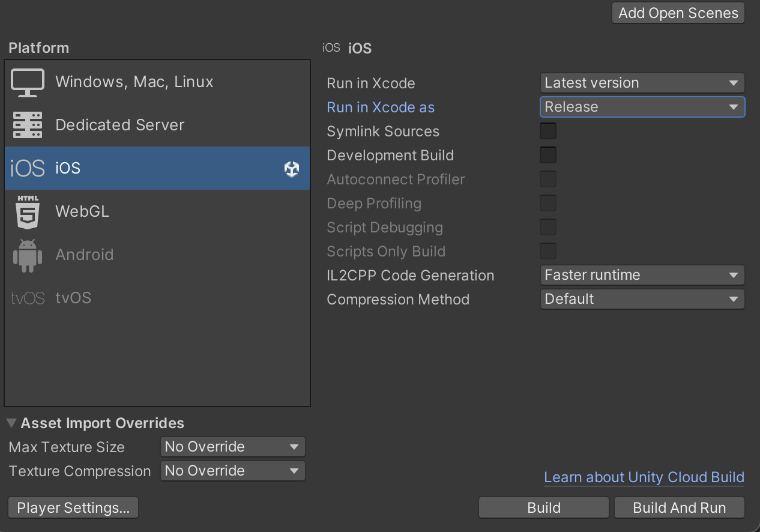Viewport: 760px width, 532px height.
Task: Enable the Symlink Sources checkbox
Action: [548, 131]
